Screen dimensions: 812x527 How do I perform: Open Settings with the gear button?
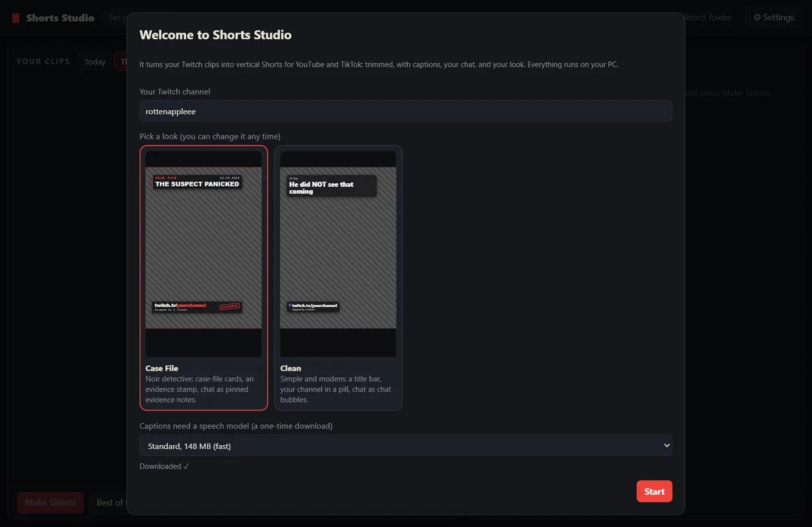coord(774,17)
